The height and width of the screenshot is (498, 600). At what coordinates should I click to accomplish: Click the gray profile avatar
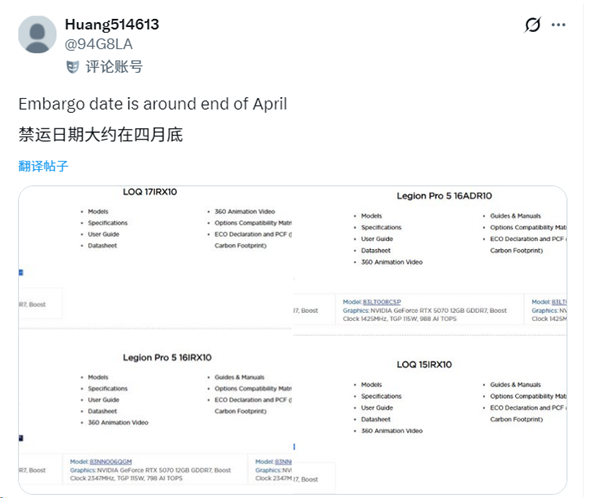click(39, 34)
